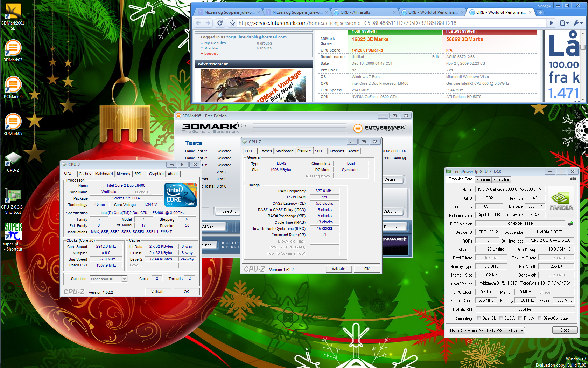The height and width of the screenshot is (368, 588).
Task: Launch the PCMark05 desktop icon
Action: pos(13,88)
